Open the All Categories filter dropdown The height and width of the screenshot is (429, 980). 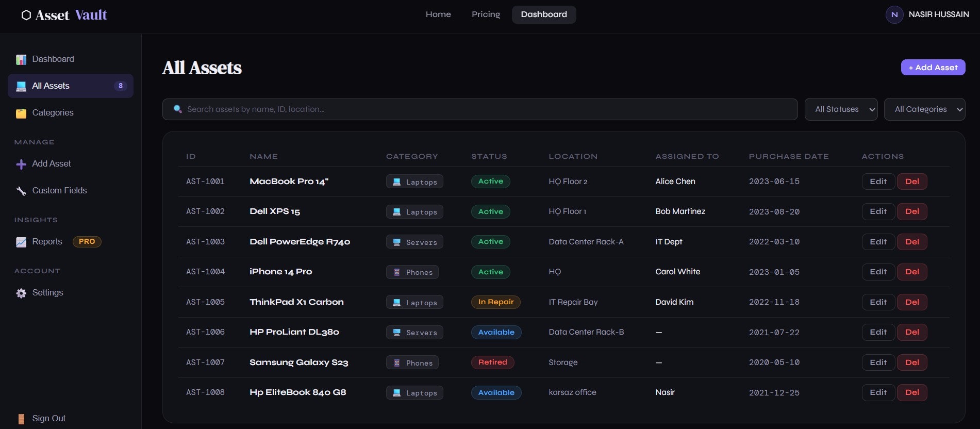click(924, 109)
